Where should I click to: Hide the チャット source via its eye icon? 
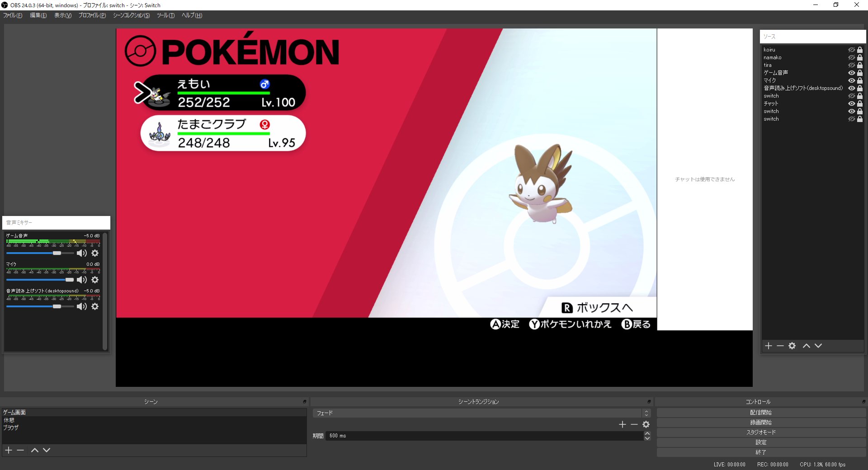click(x=851, y=103)
